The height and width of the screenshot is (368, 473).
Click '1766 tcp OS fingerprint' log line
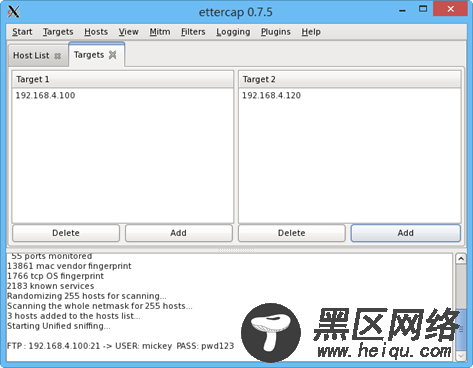pos(55,276)
